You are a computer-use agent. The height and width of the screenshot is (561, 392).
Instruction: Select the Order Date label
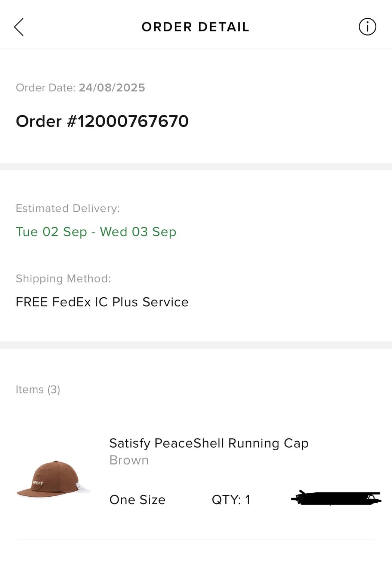pos(45,88)
